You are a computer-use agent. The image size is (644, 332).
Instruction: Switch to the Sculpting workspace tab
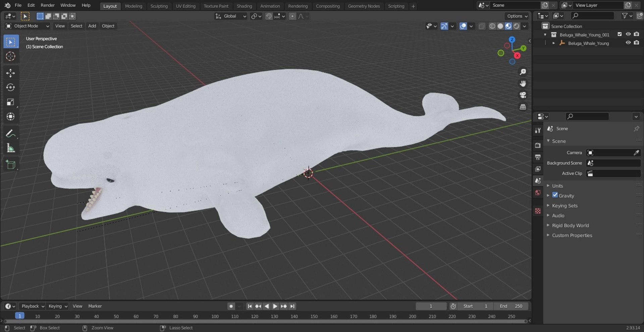click(159, 6)
